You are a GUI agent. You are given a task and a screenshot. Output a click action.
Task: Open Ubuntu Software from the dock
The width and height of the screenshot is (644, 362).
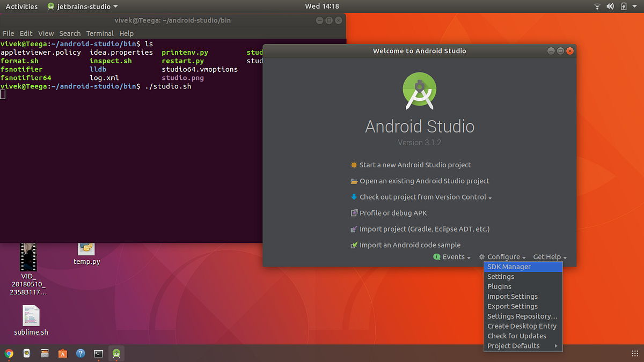click(x=62, y=353)
